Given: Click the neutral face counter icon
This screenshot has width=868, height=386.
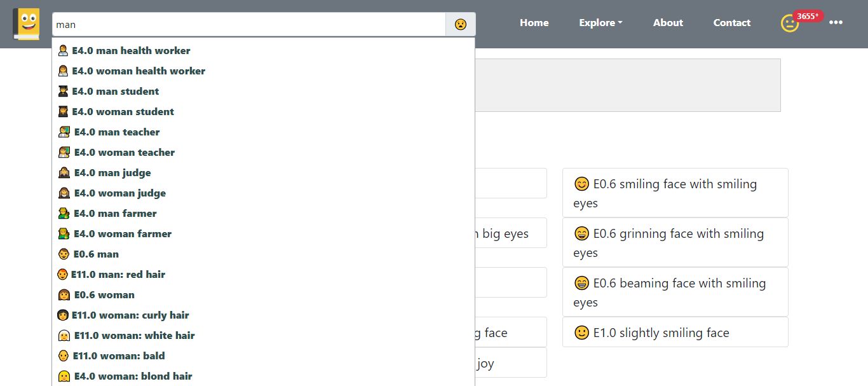Looking at the screenshot, I should pyautogui.click(x=789, y=24).
